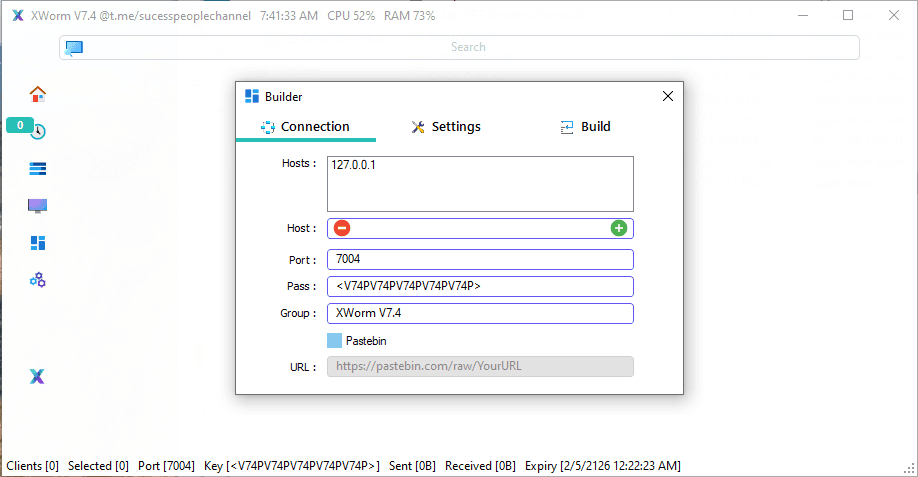Image resolution: width=918 pixels, height=477 pixels.
Task: Click the Key entry in the status bar
Action: 292,466
